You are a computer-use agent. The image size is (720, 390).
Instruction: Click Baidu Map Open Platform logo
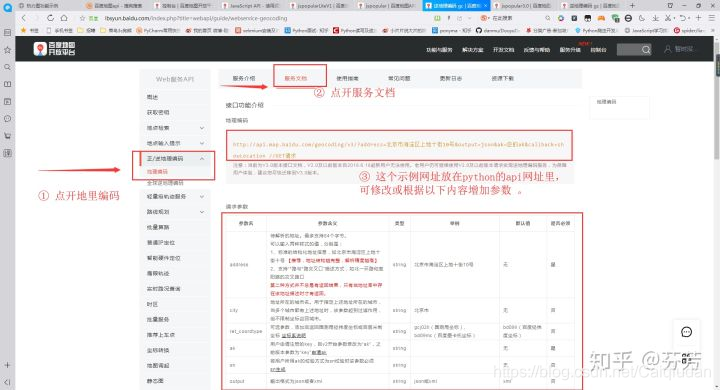(54, 49)
